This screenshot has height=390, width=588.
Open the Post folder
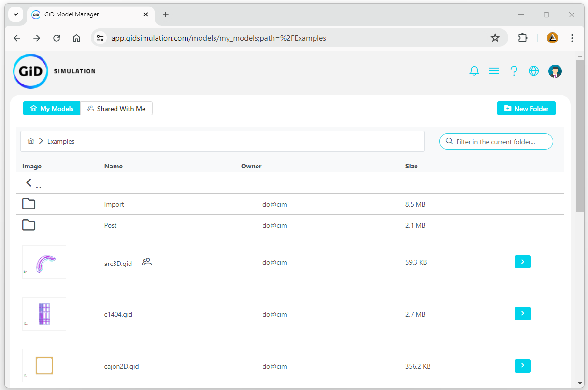(x=110, y=225)
